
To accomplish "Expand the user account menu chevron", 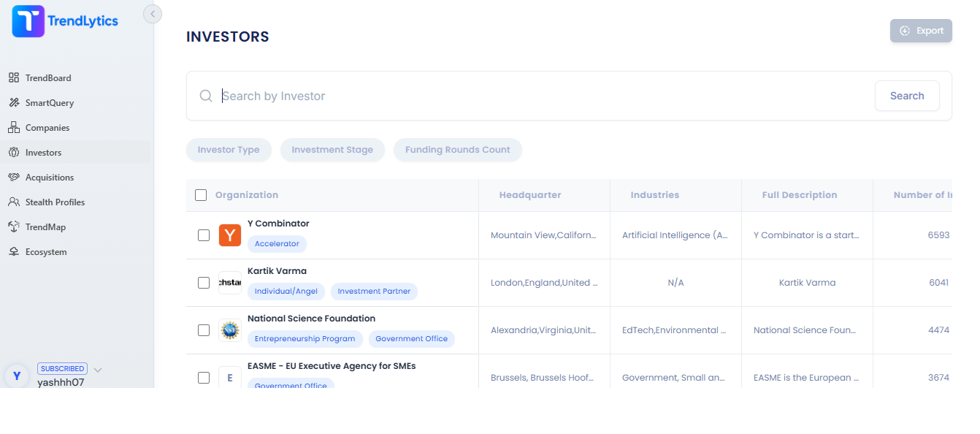I will pyautogui.click(x=98, y=370).
